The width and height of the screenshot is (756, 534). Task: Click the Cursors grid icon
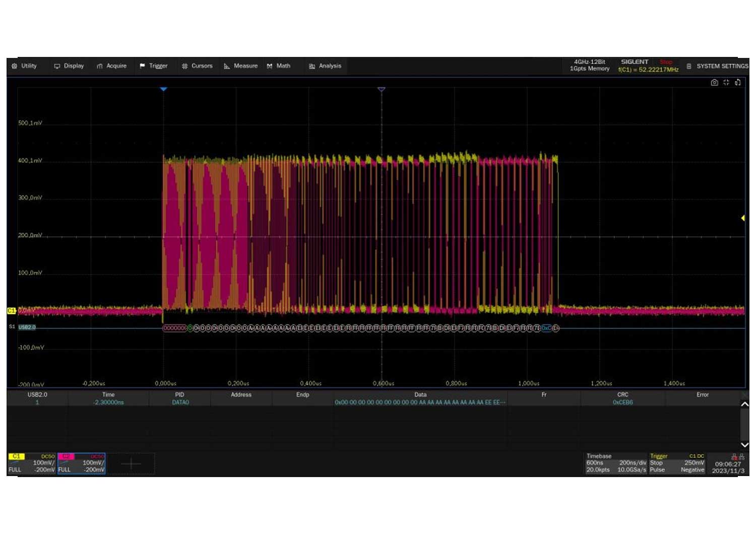[185, 66]
